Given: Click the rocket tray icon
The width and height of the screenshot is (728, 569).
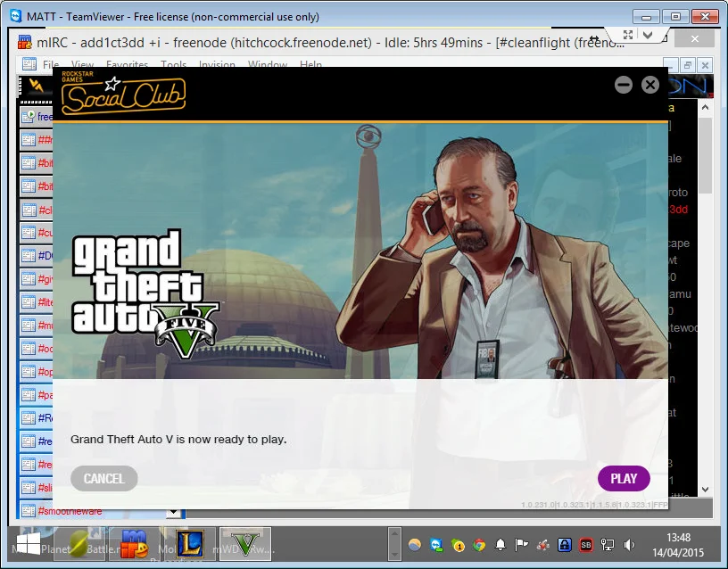Looking at the screenshot, I should [x=542, y=544].
